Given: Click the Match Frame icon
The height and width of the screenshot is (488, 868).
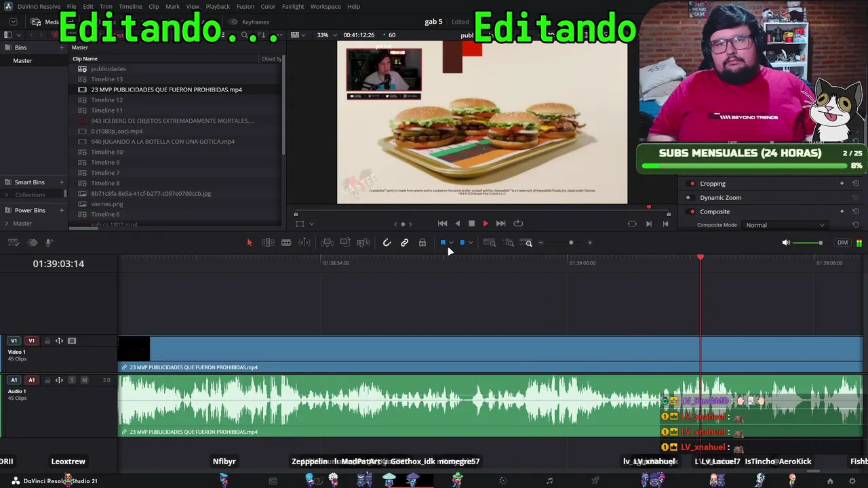Looking at the screenshot, I should tap(632, 224).
